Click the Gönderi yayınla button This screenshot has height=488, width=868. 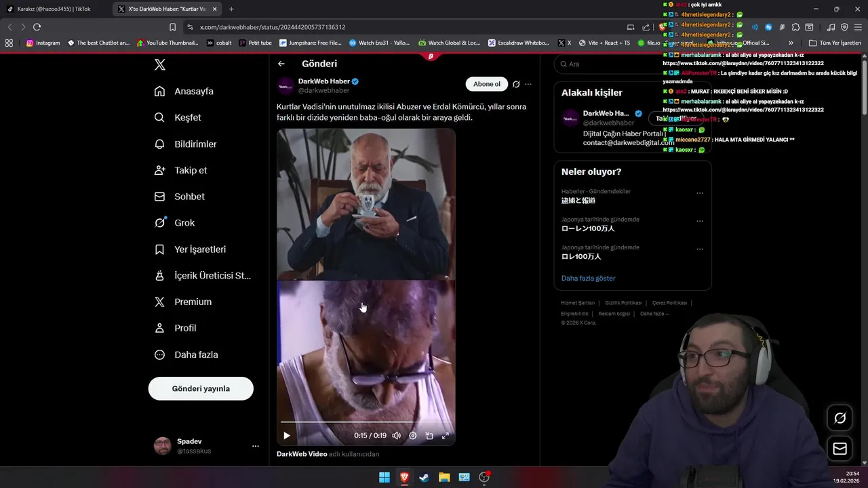pyautogui.click(x=201, y=388)
